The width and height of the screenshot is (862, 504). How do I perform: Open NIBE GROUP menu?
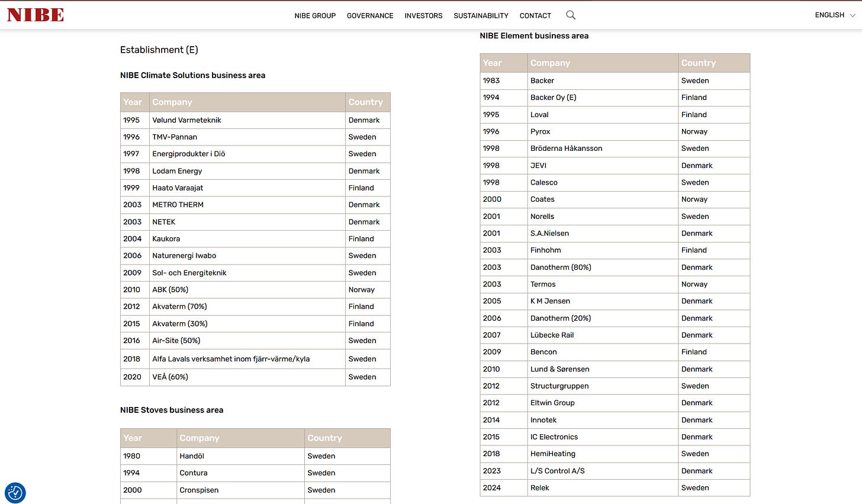point(315,15)
